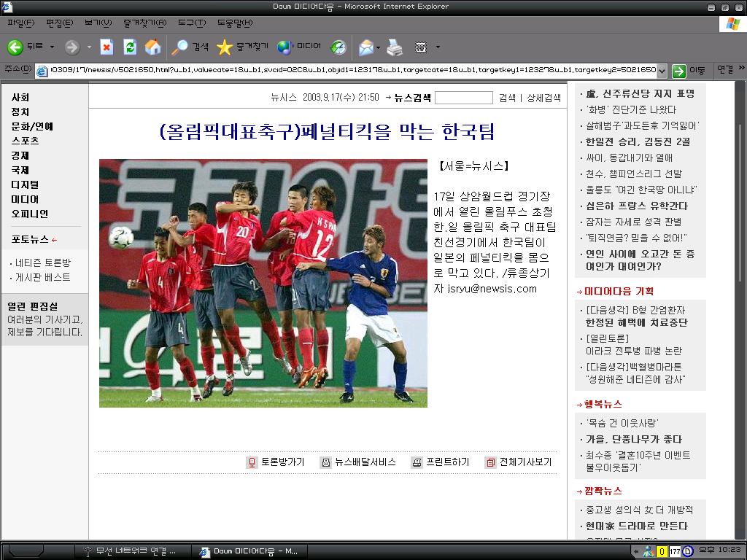Switch to Daum 미디어다음 taskbar item
Screen dimensions: 747x560
pos(249,551)
